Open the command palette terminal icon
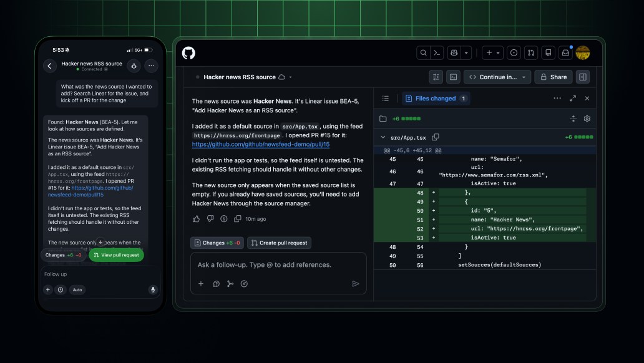The height and width of the screenshot is (363, 644). pos(437,53)
